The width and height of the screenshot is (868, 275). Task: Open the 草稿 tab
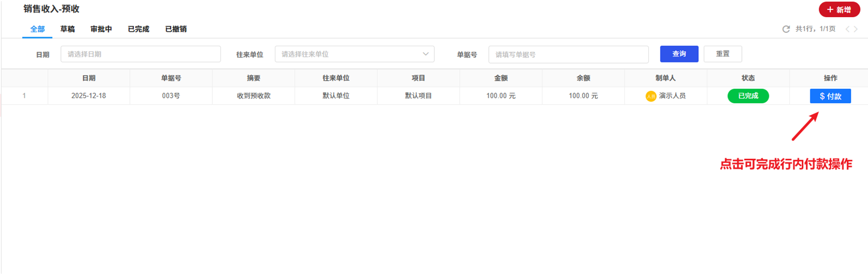[x=67, y=29]
